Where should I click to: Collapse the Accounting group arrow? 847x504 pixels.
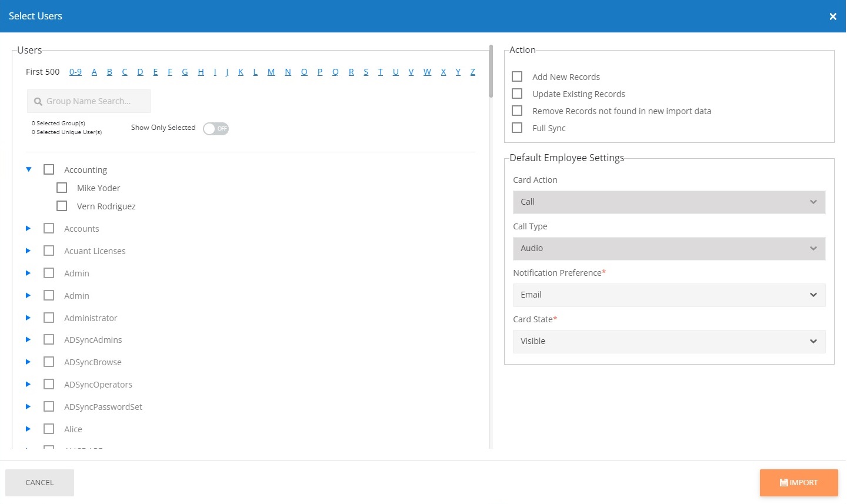28,169
